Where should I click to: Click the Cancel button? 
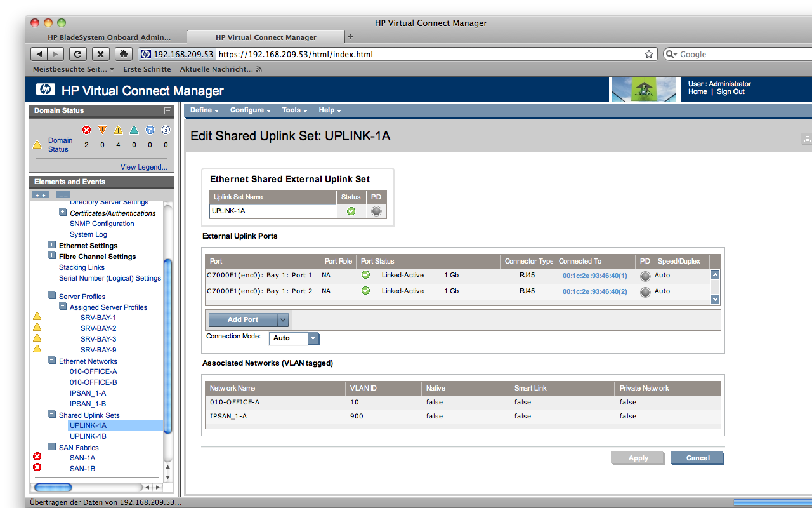(x=697, y=458)
